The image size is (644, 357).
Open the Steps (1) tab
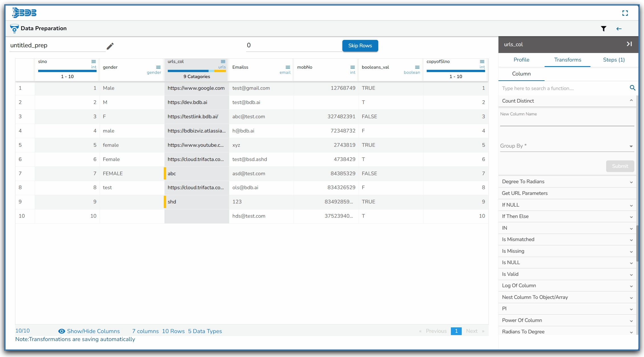[614, 60]
